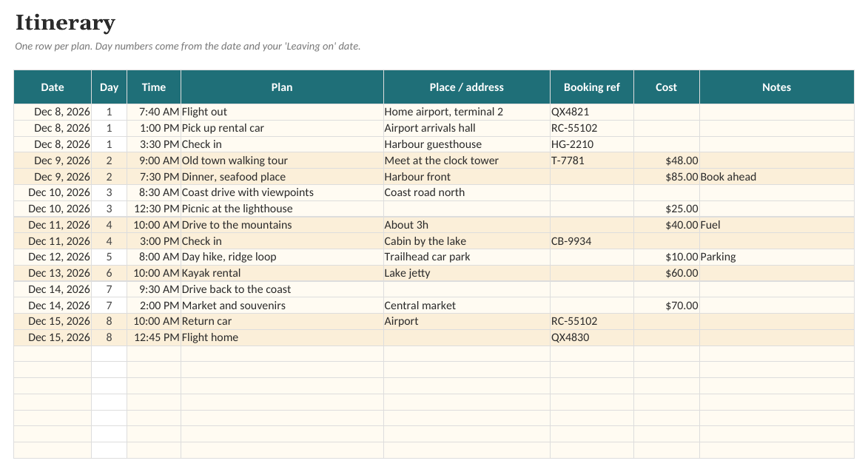Click the $10.00 cost cell
The width and height of the screenshot is (868, 472).
667,257
